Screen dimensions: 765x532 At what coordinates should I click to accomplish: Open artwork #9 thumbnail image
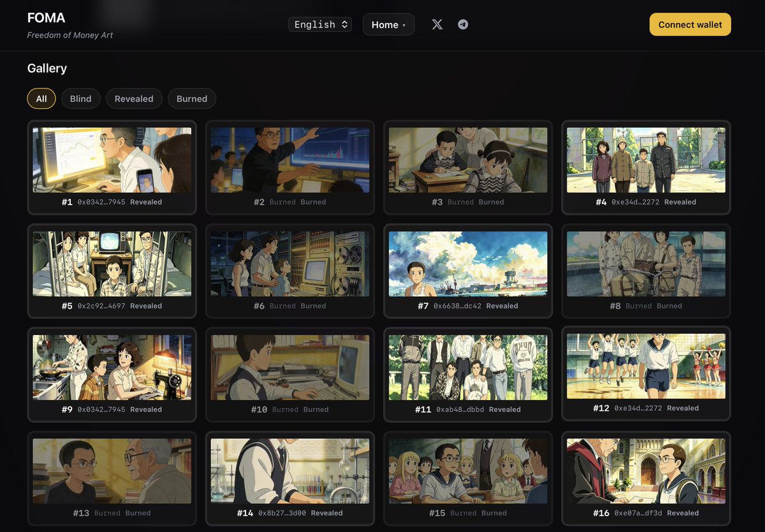click(112, 368)
